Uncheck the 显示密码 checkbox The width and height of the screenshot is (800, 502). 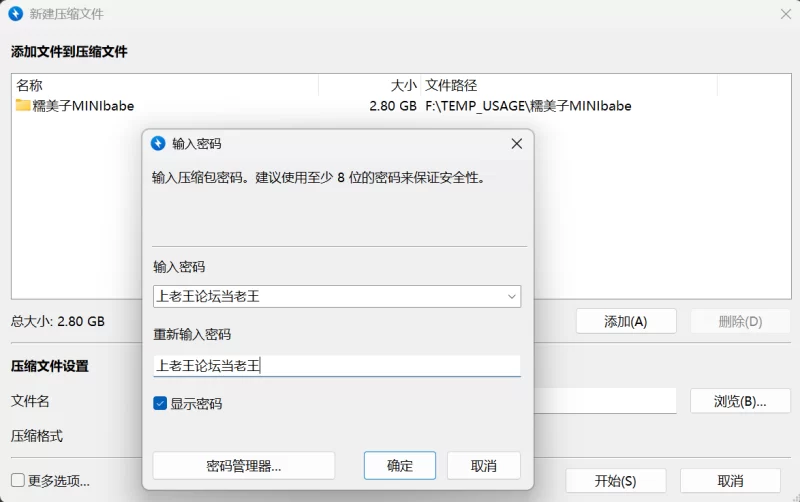click(160, 404)
